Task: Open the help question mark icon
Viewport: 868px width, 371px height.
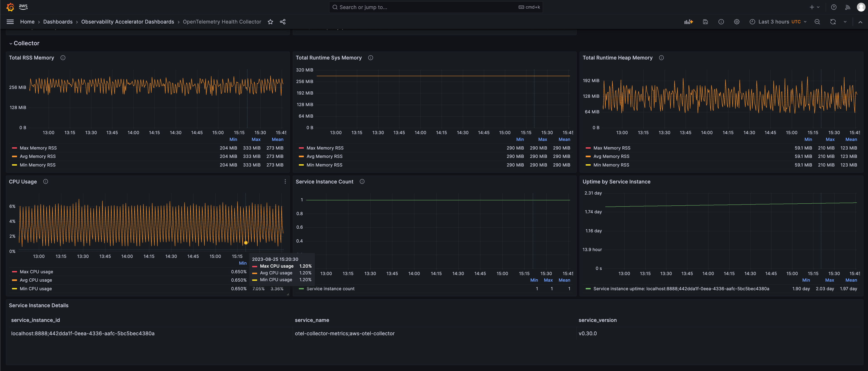Action: pyautogui.click(x=834, y=7)
